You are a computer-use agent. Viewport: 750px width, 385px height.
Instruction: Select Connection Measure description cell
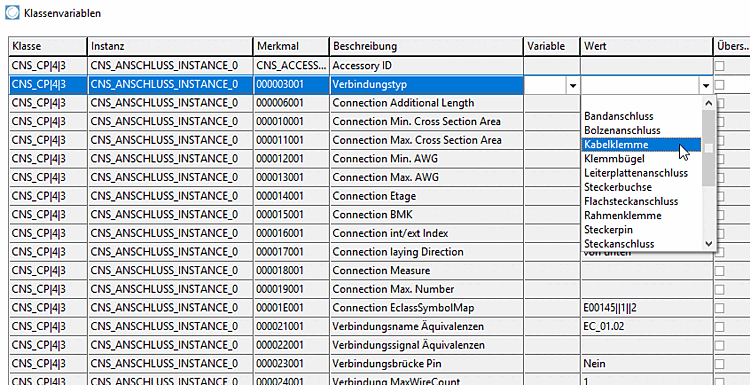click(x=427, y=271)
